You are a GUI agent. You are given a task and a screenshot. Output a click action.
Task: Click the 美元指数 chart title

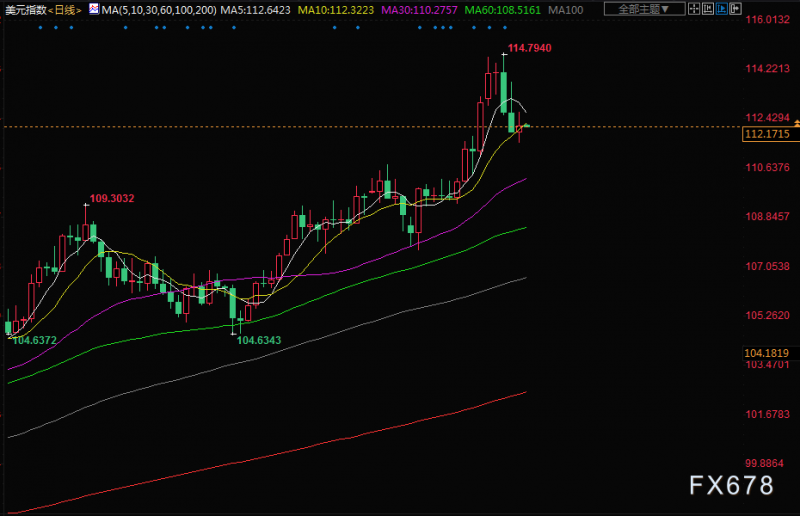pos(26,10)
